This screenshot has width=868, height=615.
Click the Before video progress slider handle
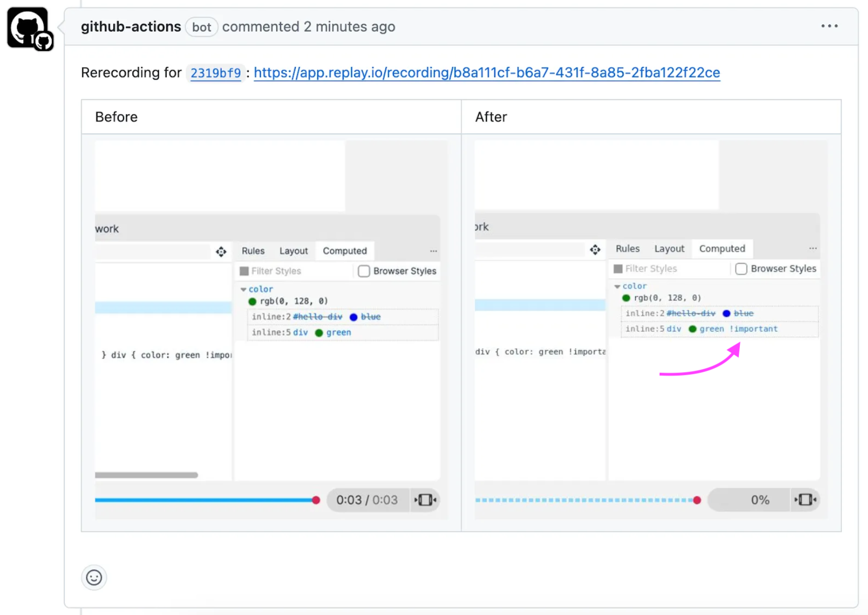pos(315,500)
